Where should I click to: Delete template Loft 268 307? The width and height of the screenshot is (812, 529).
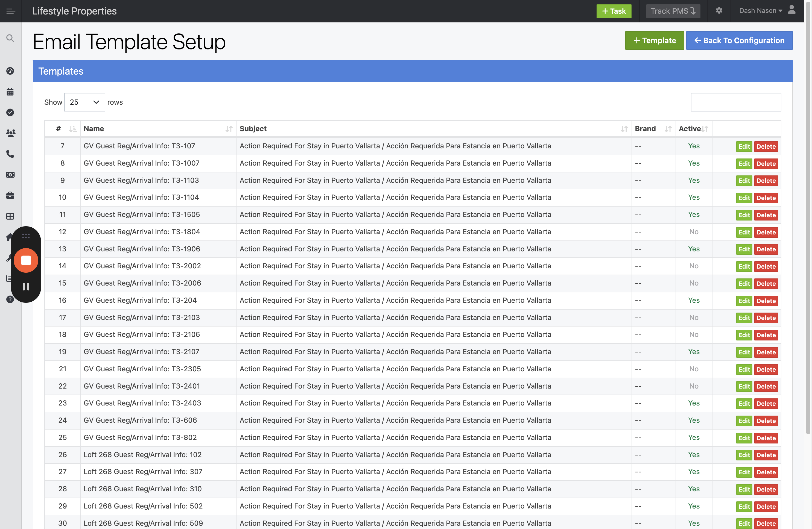tap(766, 472)
